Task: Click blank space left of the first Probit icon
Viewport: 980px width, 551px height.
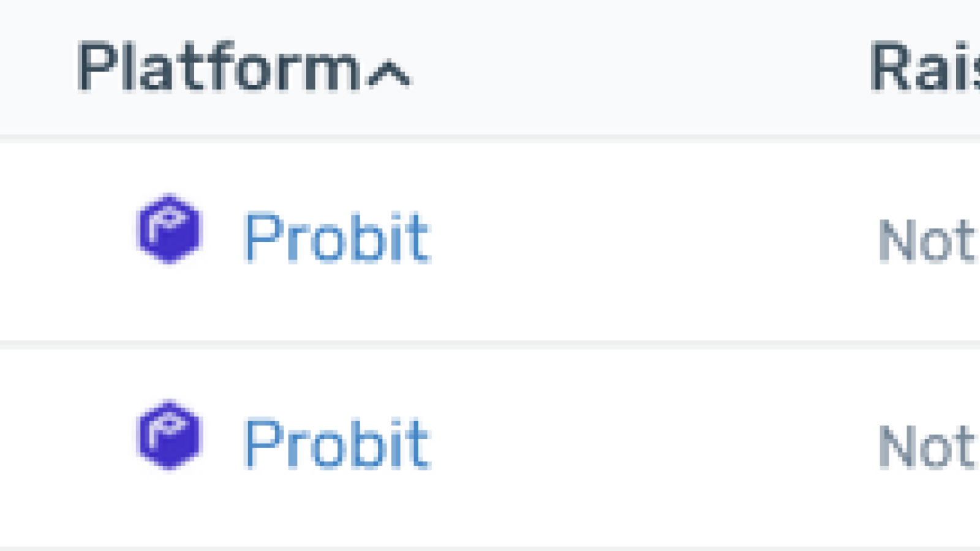Action: tap(67, 241)
